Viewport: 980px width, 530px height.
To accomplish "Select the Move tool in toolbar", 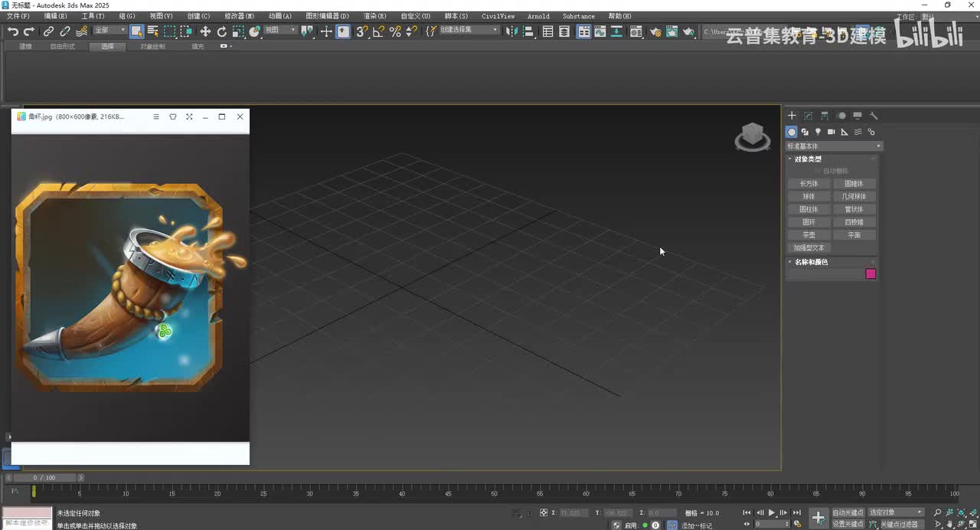I will click(205, 31).
